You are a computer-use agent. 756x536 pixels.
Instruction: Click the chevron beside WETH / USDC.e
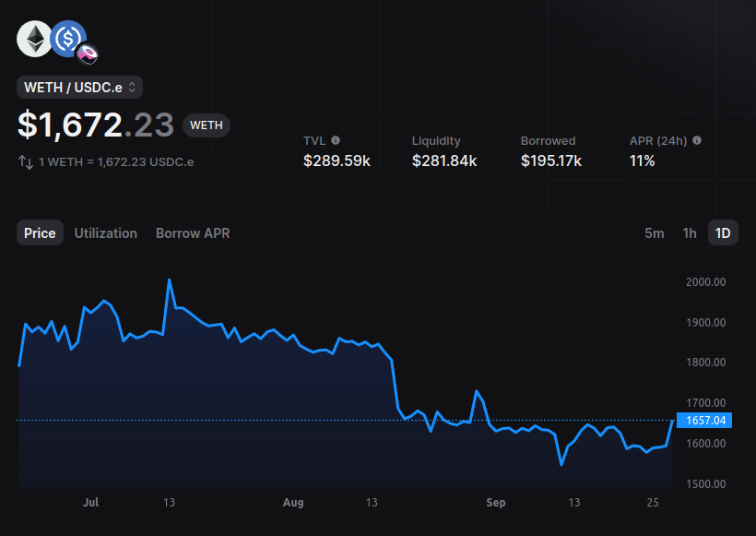click(132, 87)
